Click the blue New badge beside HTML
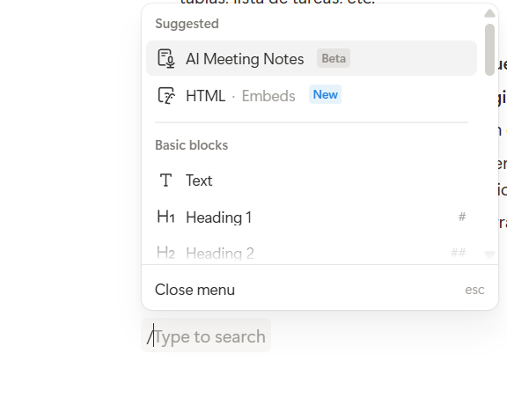 [326, 94]
